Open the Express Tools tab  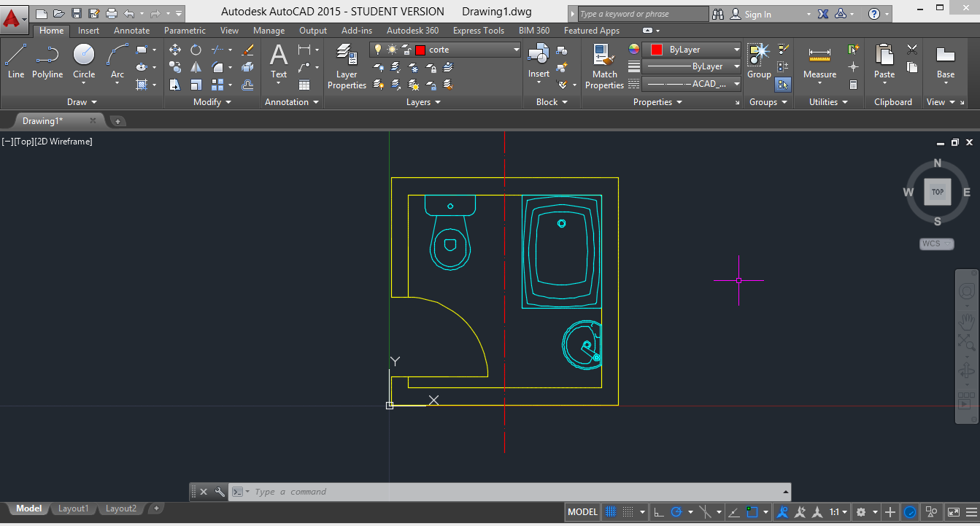point(478,31)
